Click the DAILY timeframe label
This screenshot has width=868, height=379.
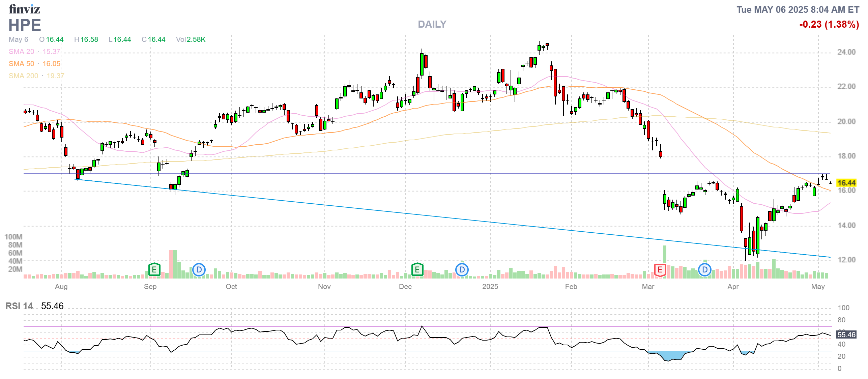click(432, 24)
